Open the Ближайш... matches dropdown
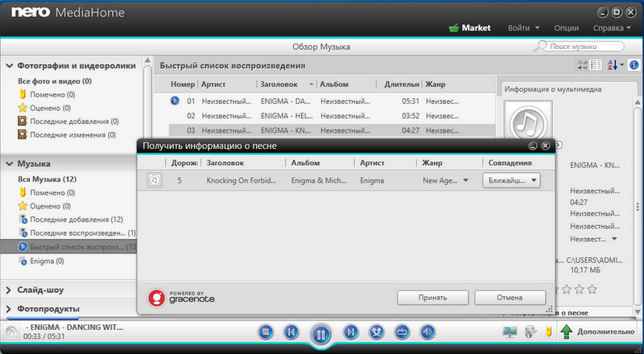Image resolution: width=644 pixels, height=354 pixels. tap(511, 180)
